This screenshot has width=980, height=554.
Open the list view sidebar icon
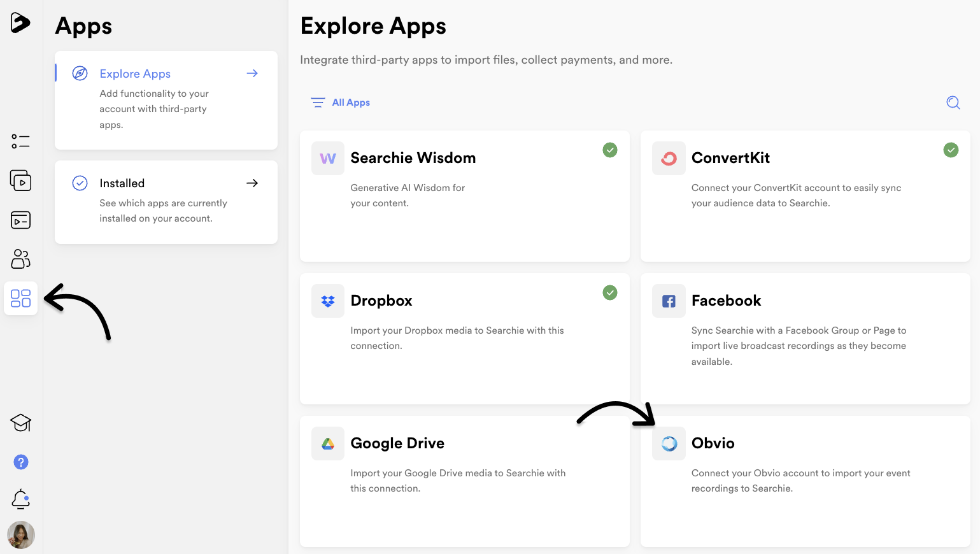click(20, 141)
